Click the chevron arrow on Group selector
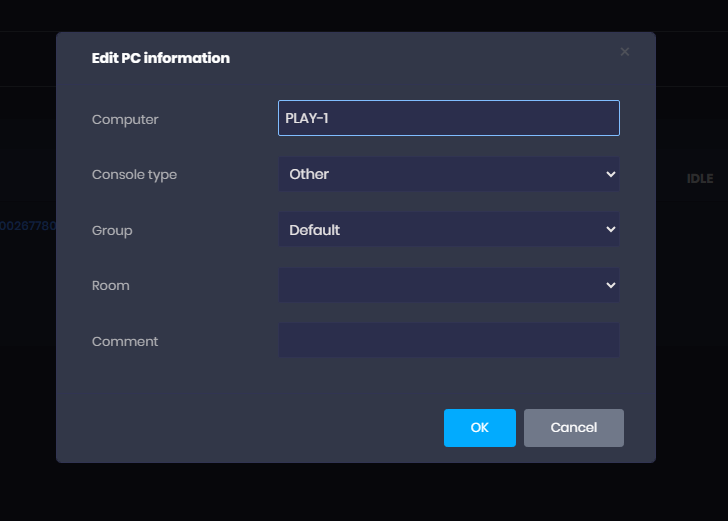This screenshot has width=728, height=521. point(611,230)
